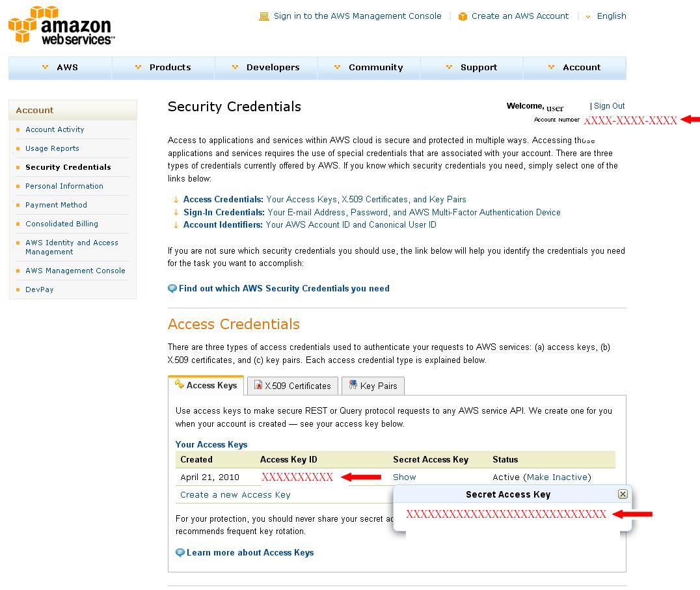Click the Sign Out link
The width and height of the screenshot is (700, 590).
[x=609, y=106]
